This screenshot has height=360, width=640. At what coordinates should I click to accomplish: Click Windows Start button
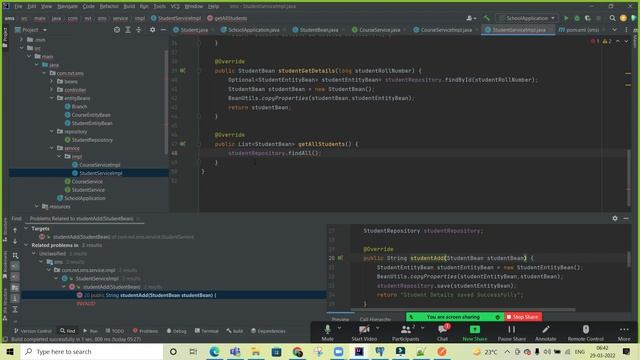pos(10,351)
